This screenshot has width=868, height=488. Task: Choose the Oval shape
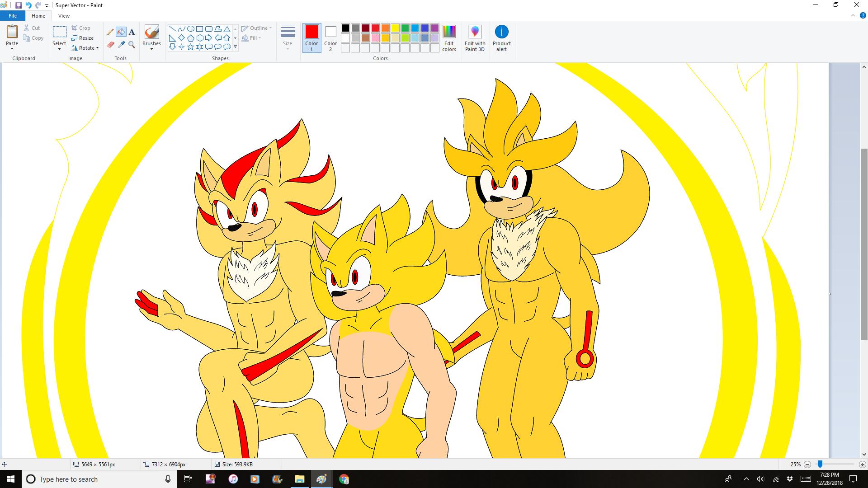[190, 29]
